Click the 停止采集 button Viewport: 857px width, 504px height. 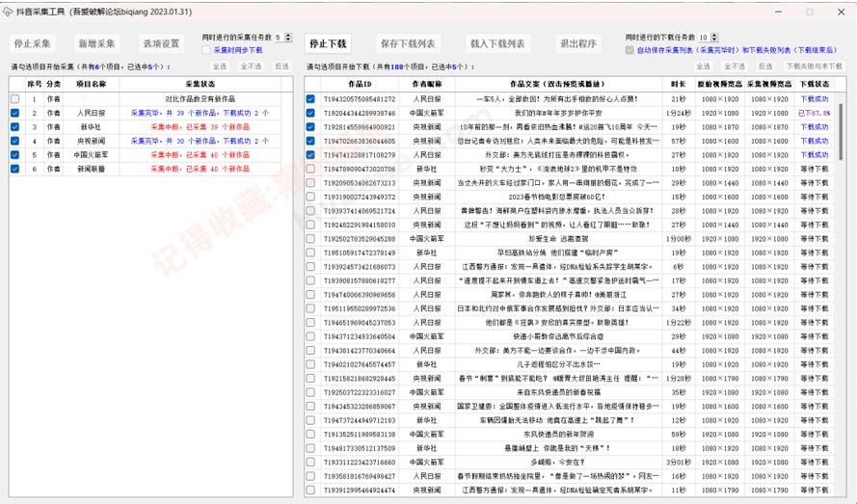pos(32,43)
